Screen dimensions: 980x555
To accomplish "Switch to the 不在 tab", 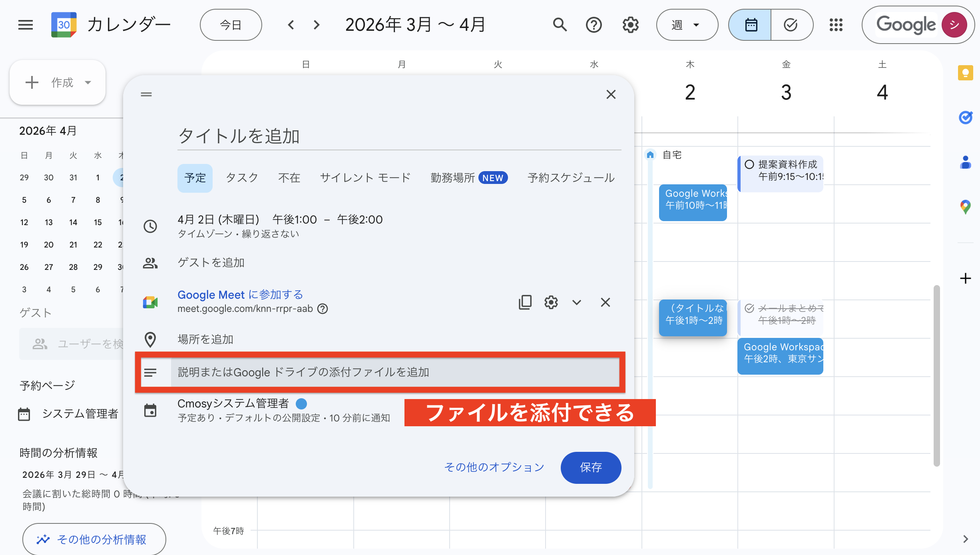I will point(289,178).
